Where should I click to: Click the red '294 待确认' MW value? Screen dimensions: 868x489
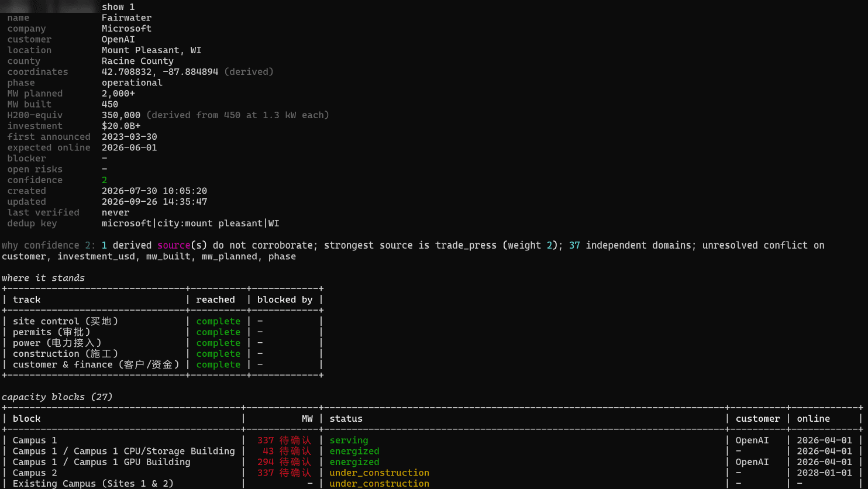[284, 462]
